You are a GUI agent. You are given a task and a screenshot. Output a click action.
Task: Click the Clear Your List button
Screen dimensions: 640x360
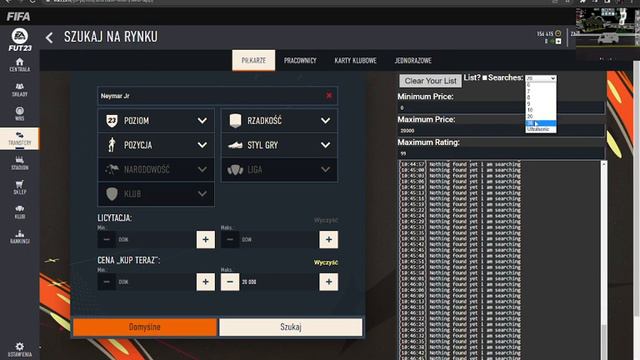430,81
